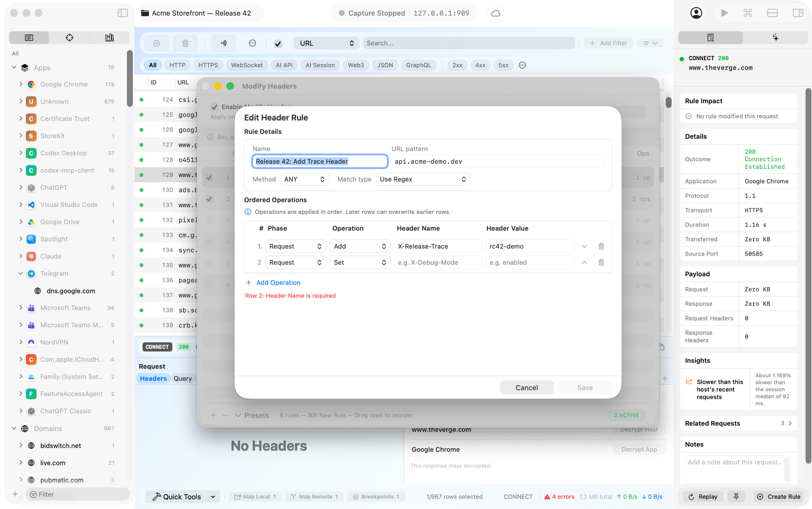Select the library books view in sidebar
Image resolution: width=812 pixels, height=509 pixels.
(109, 38)
